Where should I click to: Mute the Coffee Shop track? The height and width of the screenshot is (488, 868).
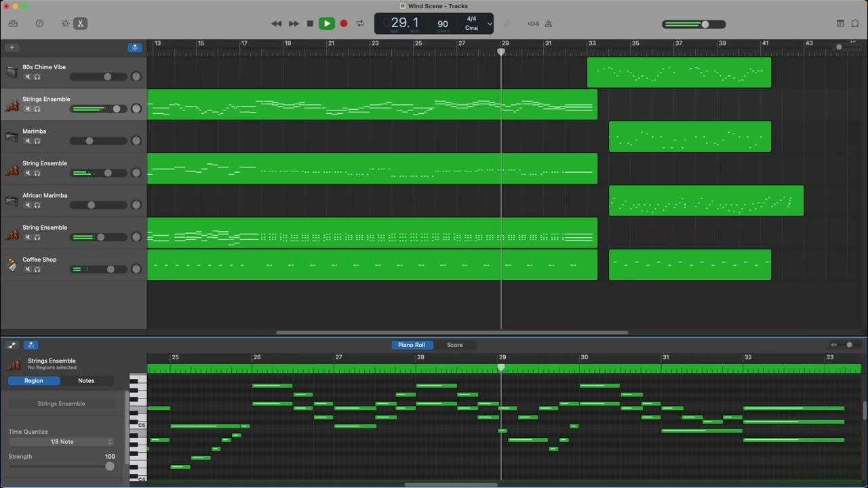pos(28,269)
